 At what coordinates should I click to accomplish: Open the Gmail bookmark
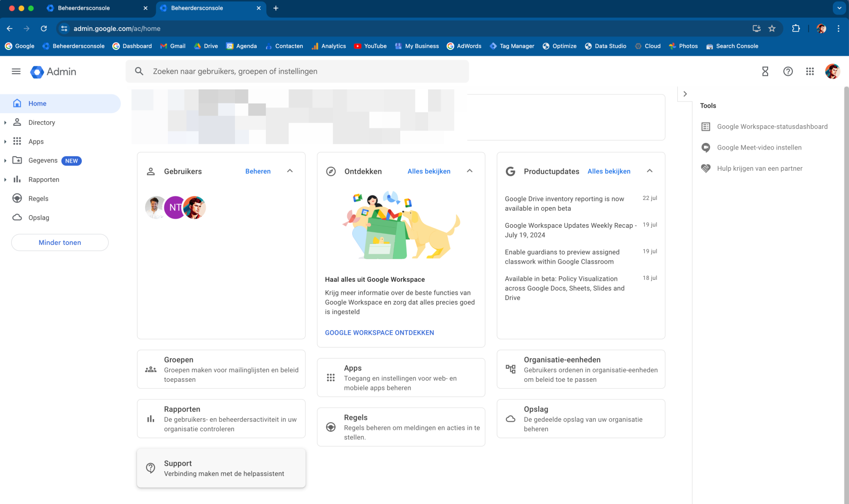[173, 46]
